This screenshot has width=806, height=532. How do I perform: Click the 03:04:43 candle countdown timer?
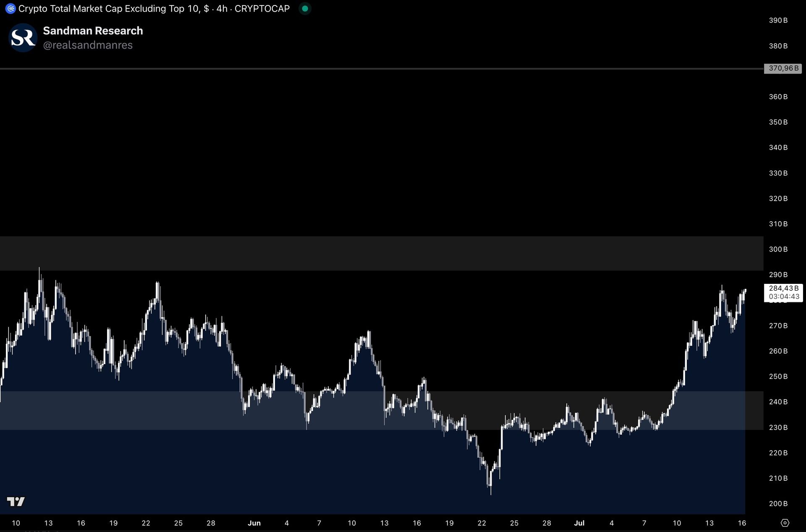point(784,296)
